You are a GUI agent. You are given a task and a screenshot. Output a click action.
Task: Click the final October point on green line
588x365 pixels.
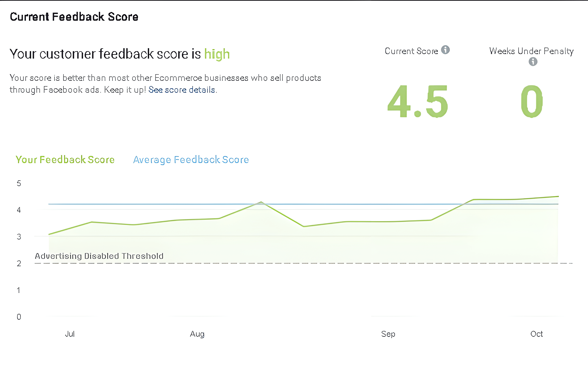558,196
